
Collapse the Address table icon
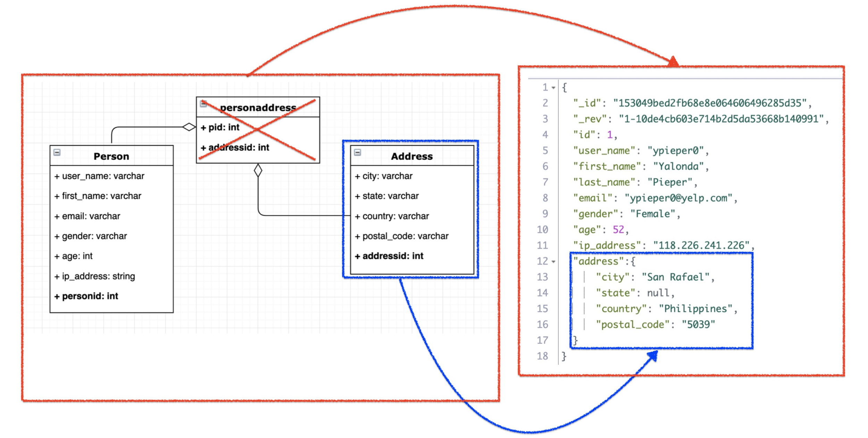pos(357,152)
